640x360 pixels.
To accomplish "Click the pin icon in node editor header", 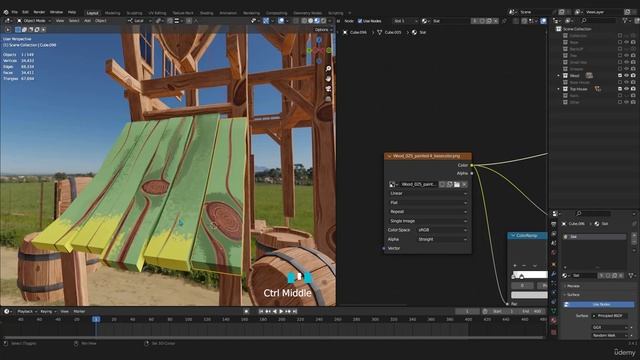I will tap(504, 21).
